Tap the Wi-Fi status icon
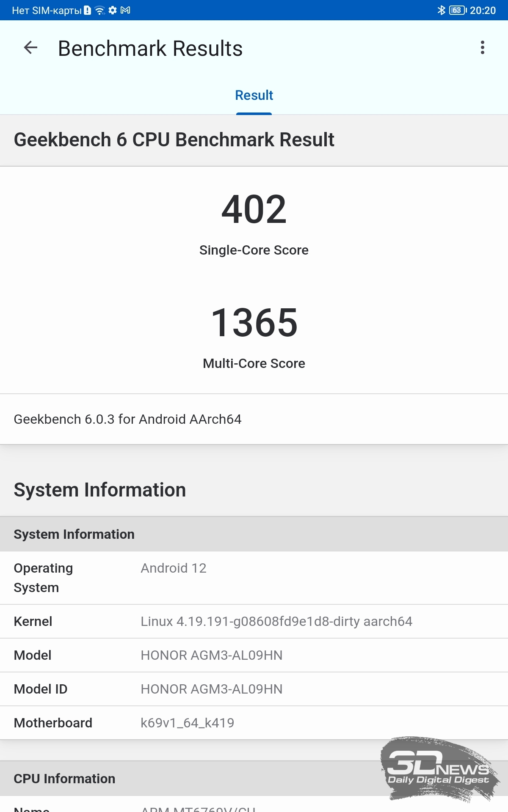This screenshot has width=508, height=812. (x=100, y=10)
